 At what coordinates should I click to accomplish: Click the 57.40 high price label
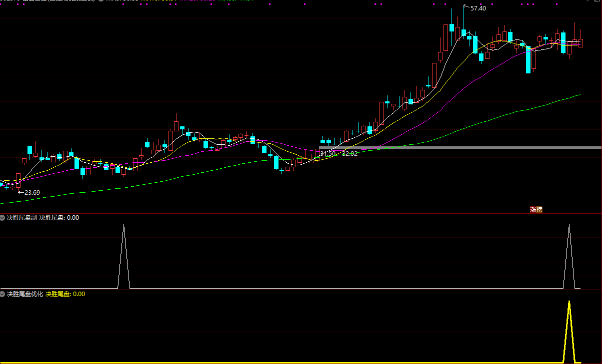point(478,8)
